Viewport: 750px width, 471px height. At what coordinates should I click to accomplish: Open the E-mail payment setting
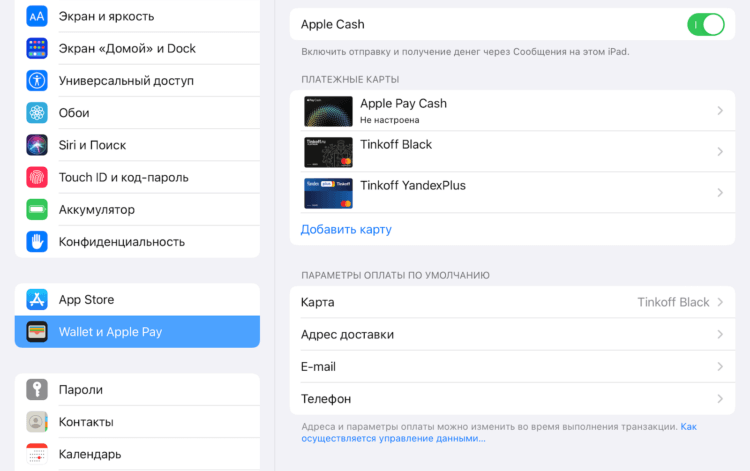[512, 367]
